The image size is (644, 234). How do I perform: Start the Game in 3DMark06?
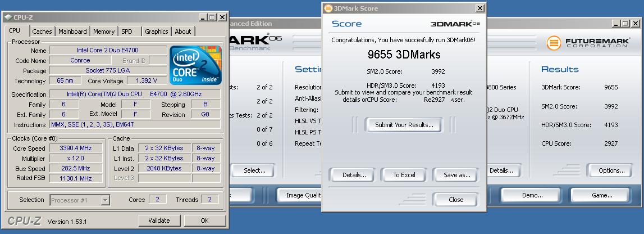[601, 195]
